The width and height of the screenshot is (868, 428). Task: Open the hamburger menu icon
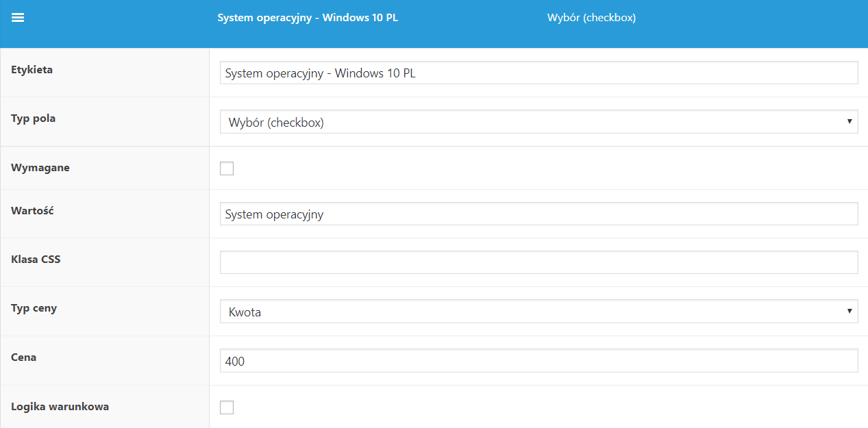coord(18,18)
